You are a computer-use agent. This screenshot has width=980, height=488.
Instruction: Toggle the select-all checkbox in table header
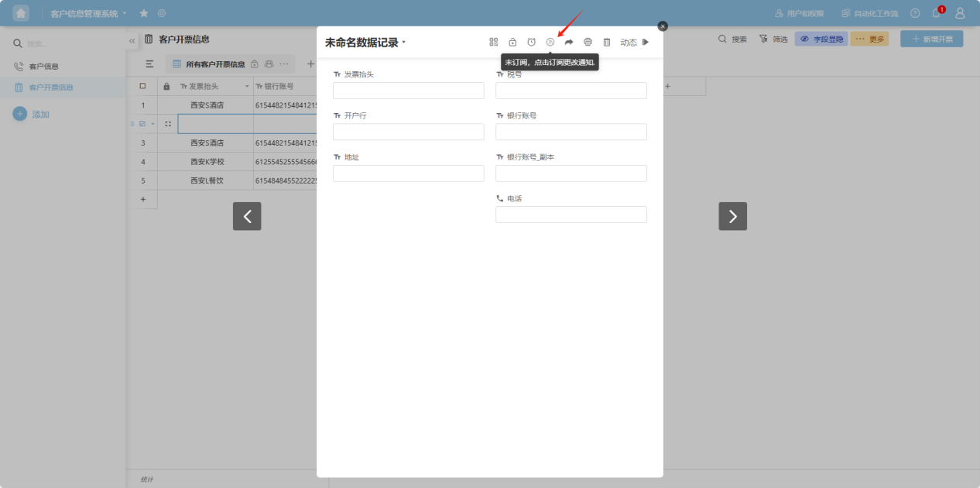click(x=142, y=86)
